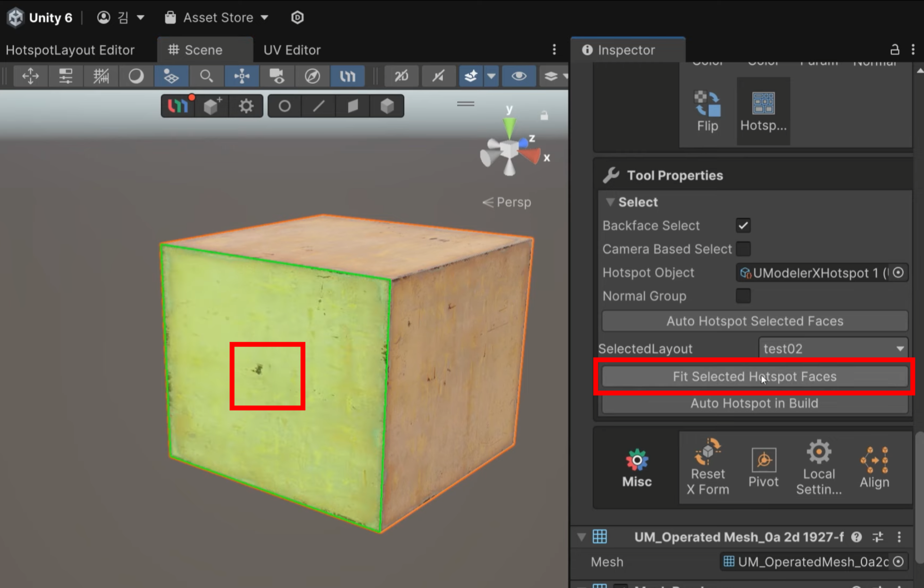Toggle the highlighted layers-grid toolbar icon
This screenshot has height=588, width=924.
click(171, 76)
